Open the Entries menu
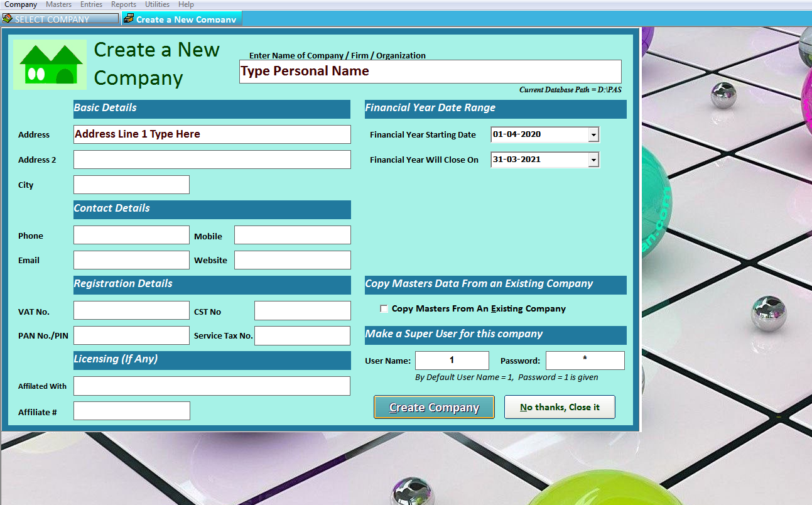 pos(91,4)
